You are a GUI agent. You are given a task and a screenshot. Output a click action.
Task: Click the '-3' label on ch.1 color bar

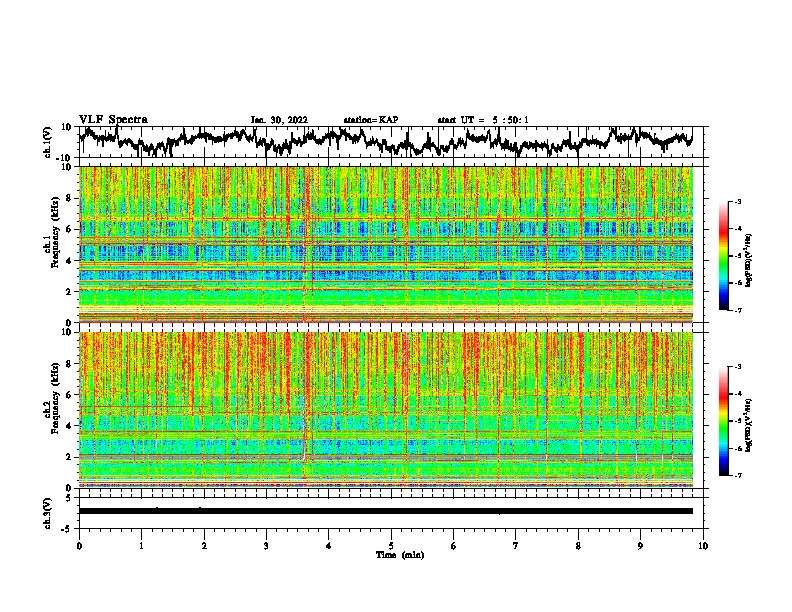(737, 201)
